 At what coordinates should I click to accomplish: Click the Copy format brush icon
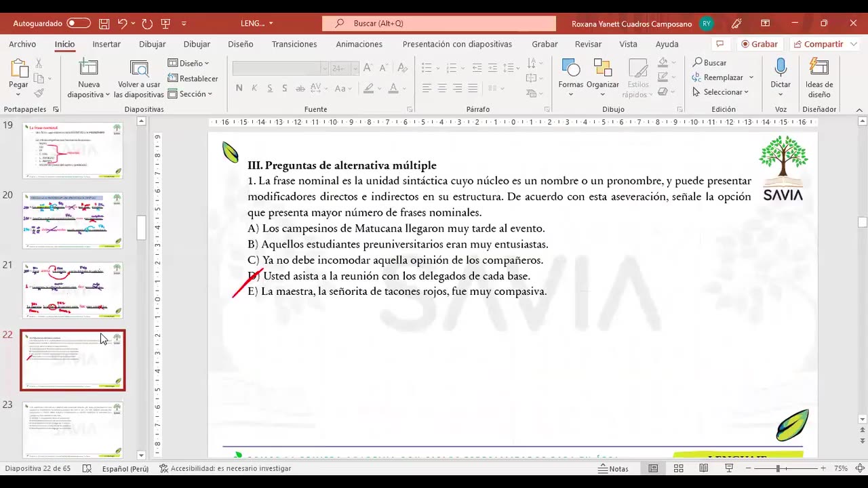(39, 93)
